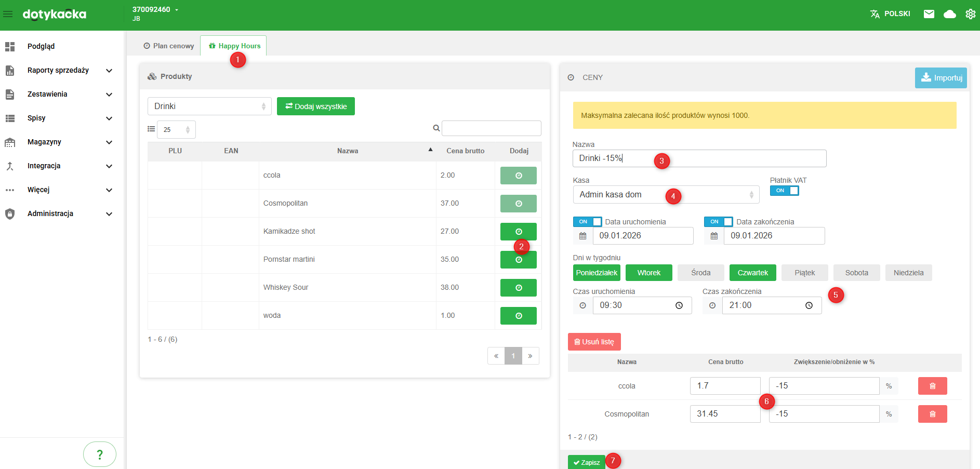980x469 pixels.
Task: Click the mail envelope icon
Action: click(x=929, y=14)
